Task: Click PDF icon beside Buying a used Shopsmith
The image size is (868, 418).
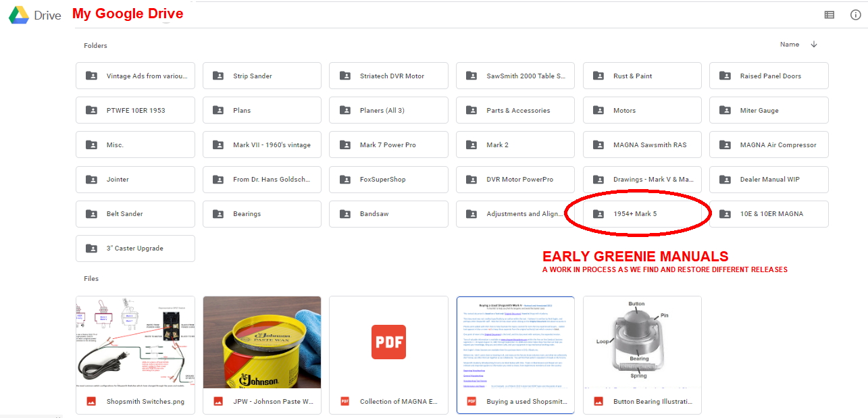Action: click(471, 401)
